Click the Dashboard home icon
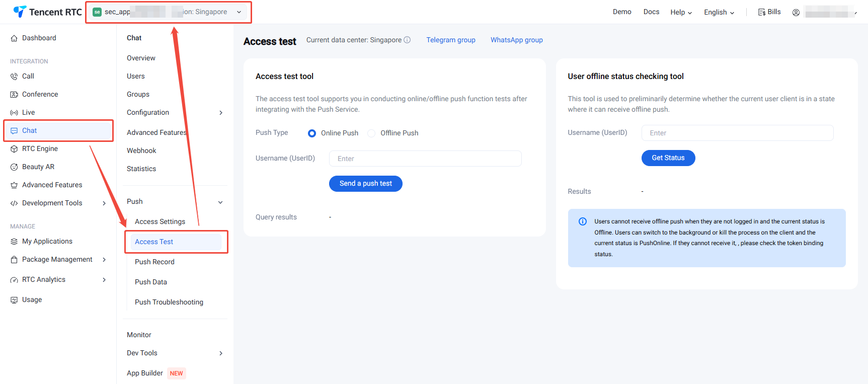This screenshot has height=384, width=868. (x=14, y=38)
